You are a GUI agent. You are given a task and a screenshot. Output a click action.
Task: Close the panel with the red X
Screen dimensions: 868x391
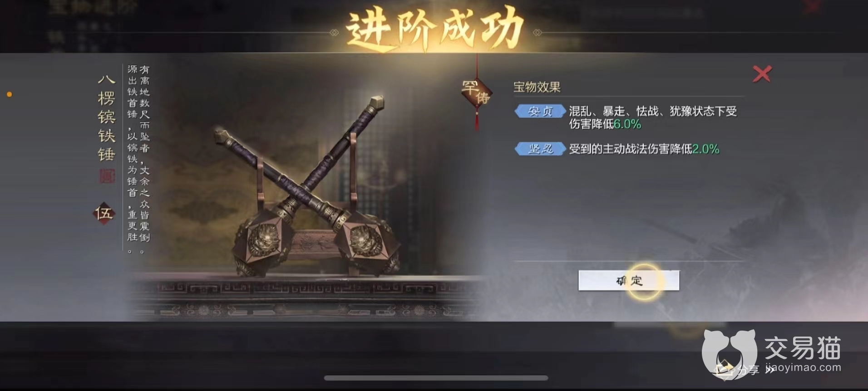pos(762,74)
